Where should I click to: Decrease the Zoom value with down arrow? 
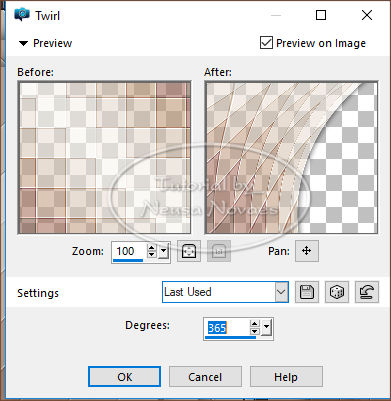coord(152,254)
